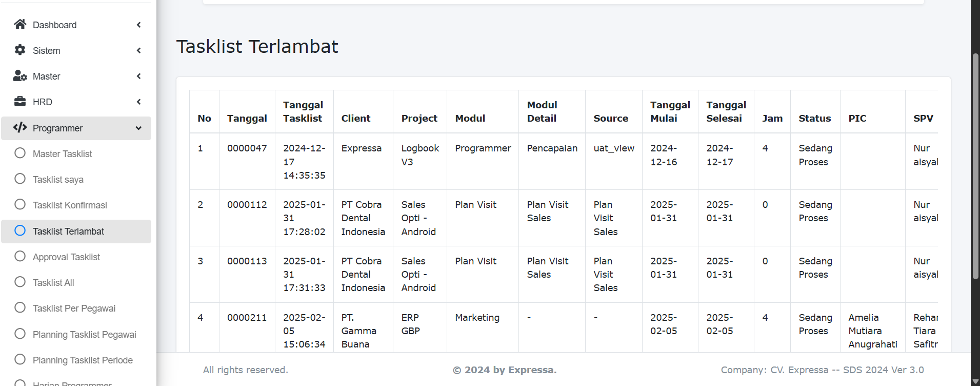Click the Status column header
Screen dimensions: 980x386
[x=814, y=118]
